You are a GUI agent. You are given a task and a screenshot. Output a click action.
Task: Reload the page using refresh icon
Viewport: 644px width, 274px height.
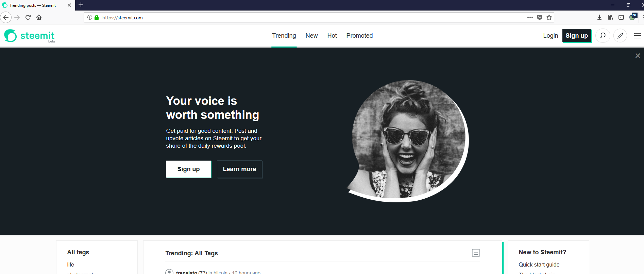pos(28,17)
